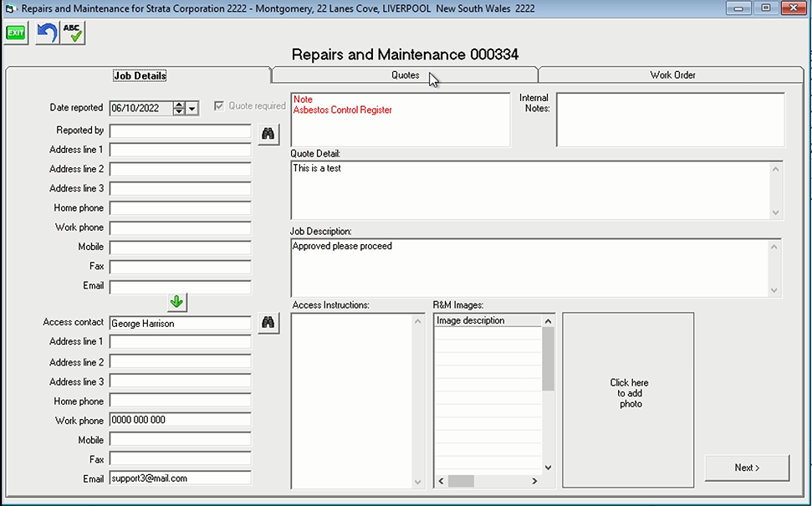Run the ABC spell check icon
This screenshot has height=506, width=812.
click(73, 33)
